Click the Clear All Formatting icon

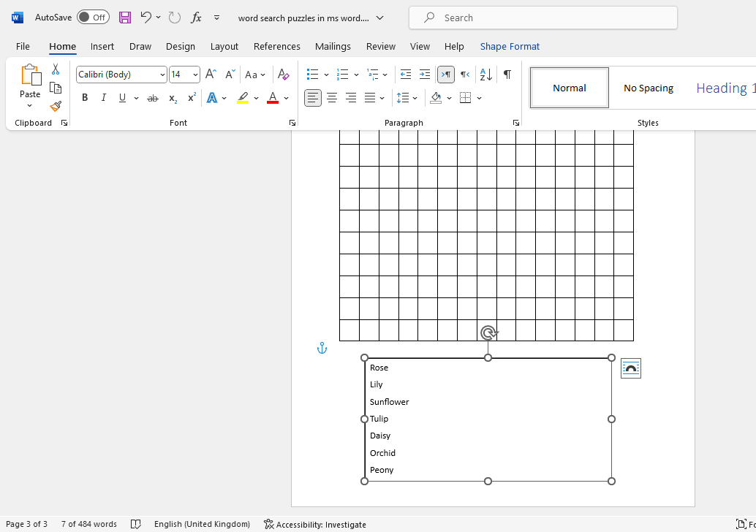point(283,74)
